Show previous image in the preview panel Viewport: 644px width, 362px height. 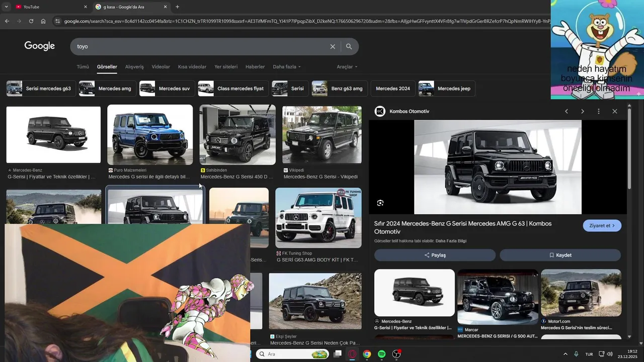click(567, 111)
